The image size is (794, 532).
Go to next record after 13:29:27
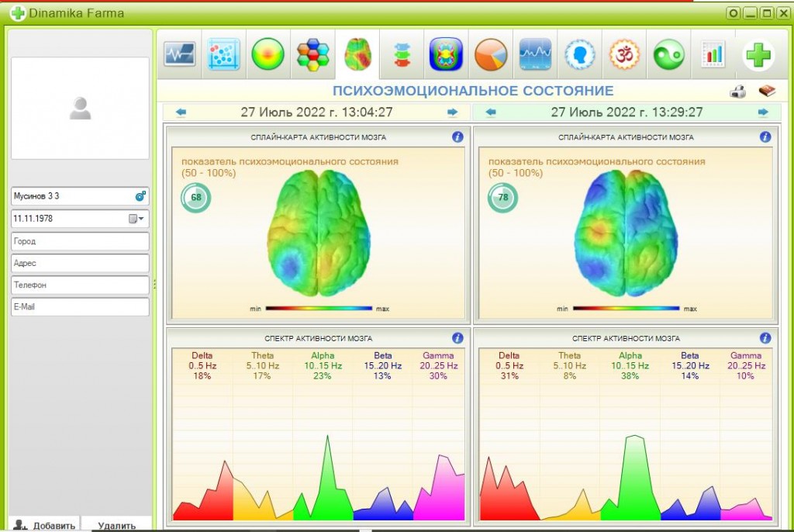(763, 112)
